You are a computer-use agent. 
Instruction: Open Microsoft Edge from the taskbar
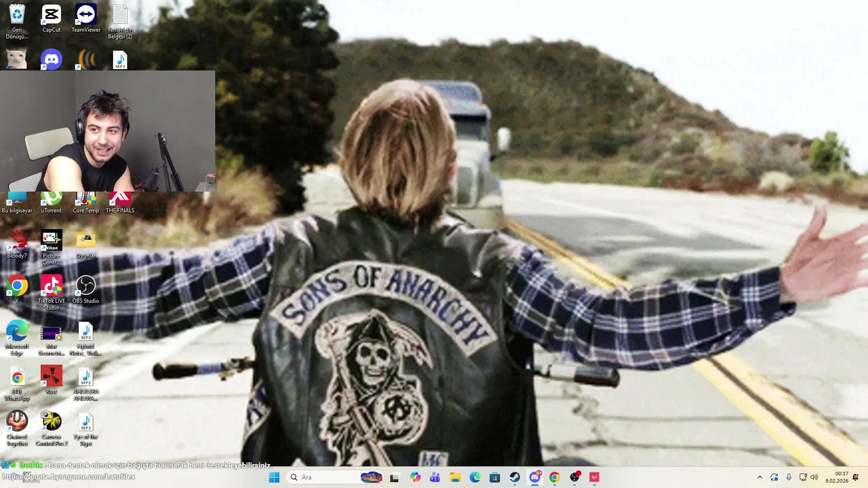click(475, 477)
